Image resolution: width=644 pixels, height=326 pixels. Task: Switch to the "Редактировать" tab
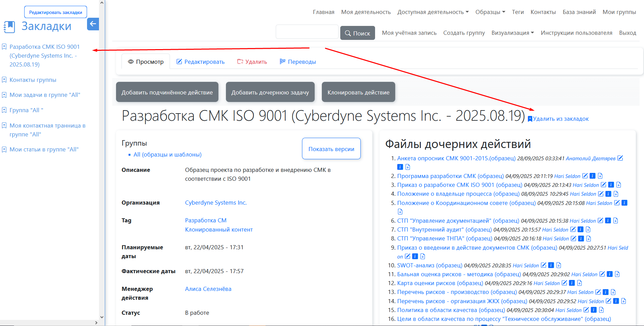coord(200,62)
